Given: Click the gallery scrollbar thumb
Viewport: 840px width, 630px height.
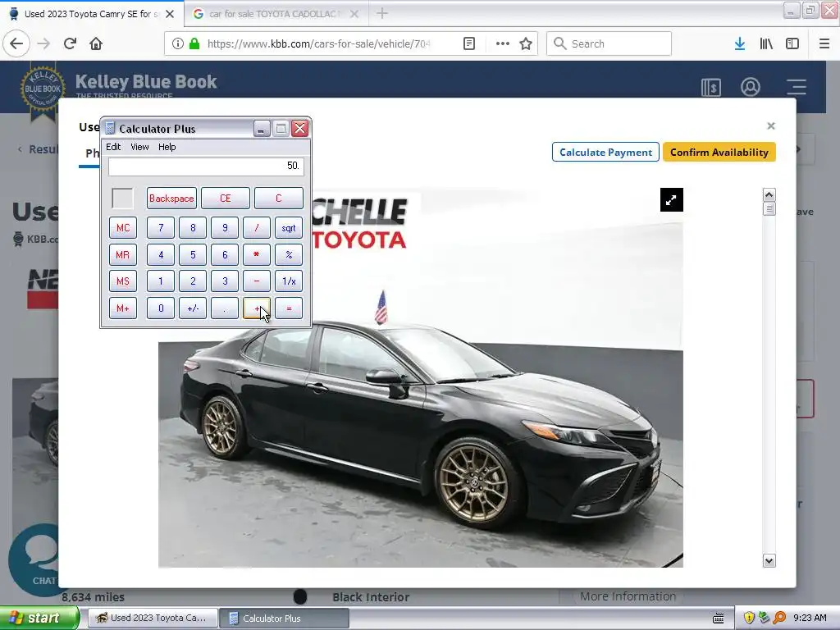Looking at the screenshot, I should pyautogui.click(x=769, y=208).
